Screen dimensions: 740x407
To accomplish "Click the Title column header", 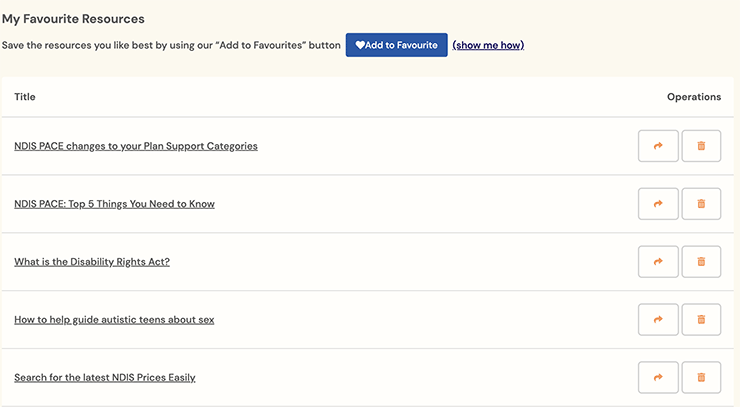I will click(x=25, y=97).
